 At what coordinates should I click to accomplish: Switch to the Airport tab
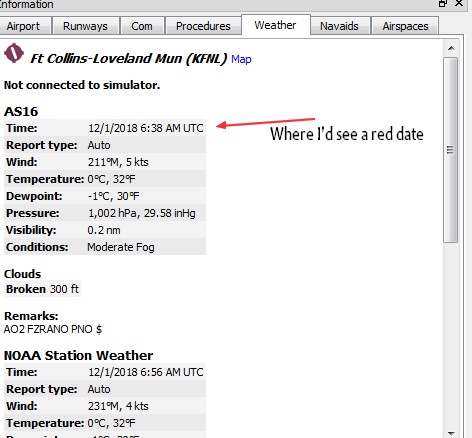click(25, 26)
